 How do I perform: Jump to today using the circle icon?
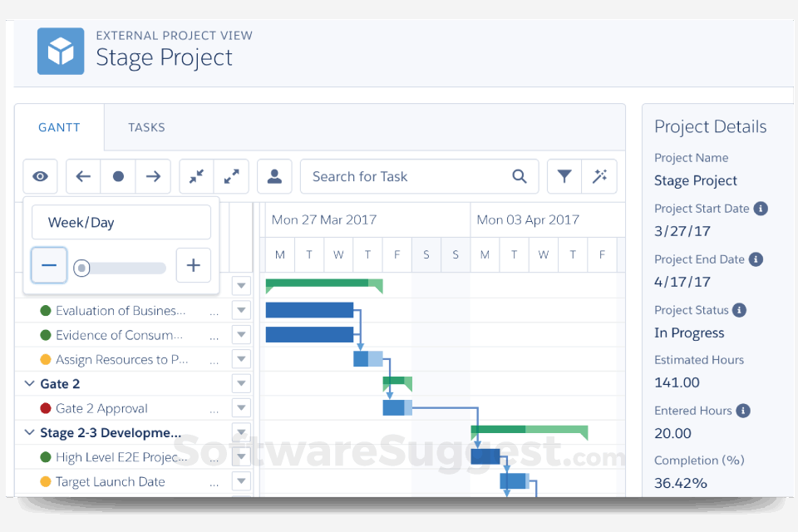pos(118,176)
